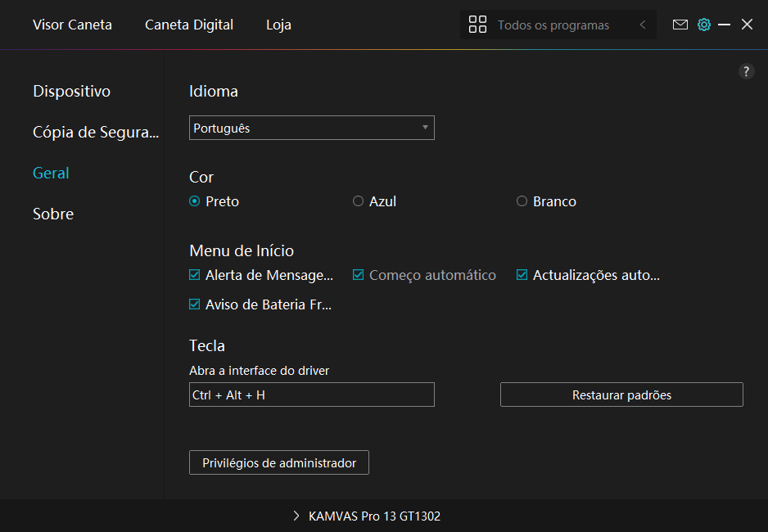Open the Todos os programas selector
The width and height of the screenshot is (768, 532).
point(553,25)
